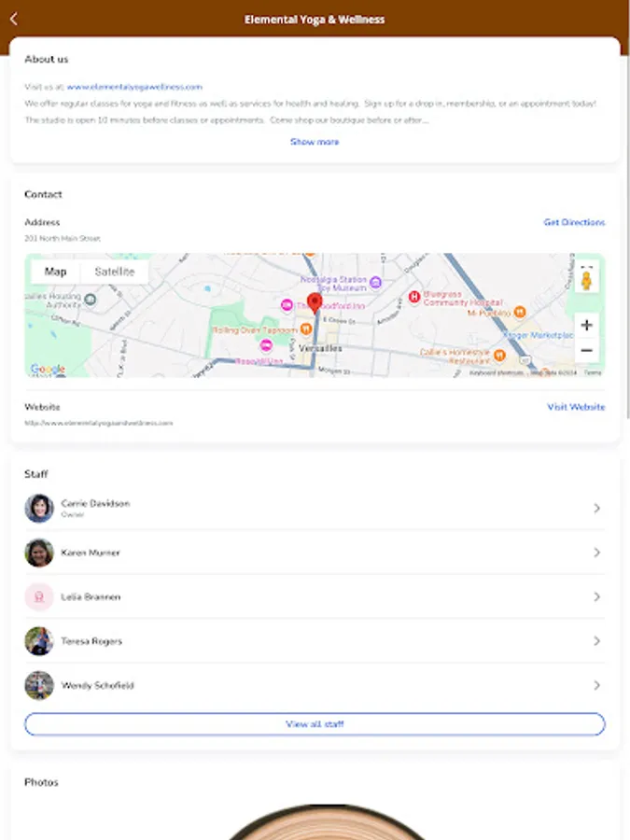This screenshot has width=630, height=840.
Task: Select the website URL text under Website
Action: pyautogui.click(x=99, y=423)
